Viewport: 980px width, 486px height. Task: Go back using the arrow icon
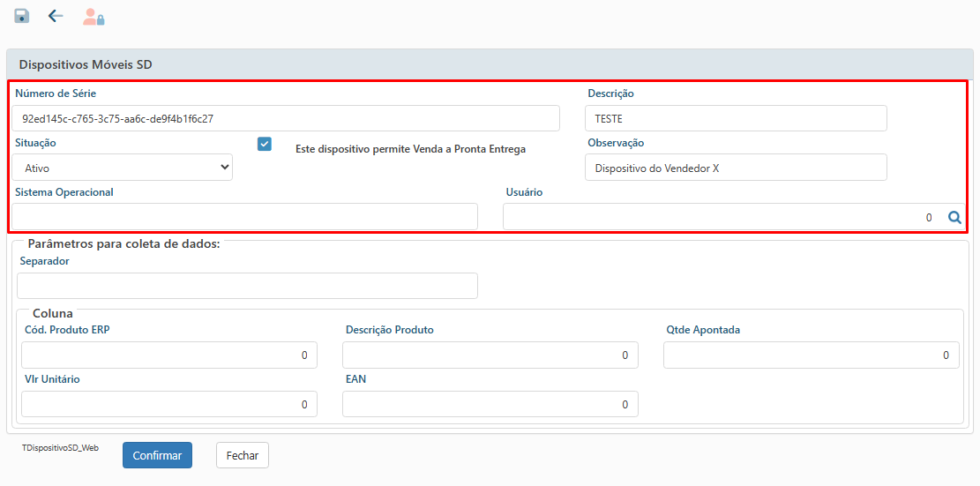coord(56,16)
